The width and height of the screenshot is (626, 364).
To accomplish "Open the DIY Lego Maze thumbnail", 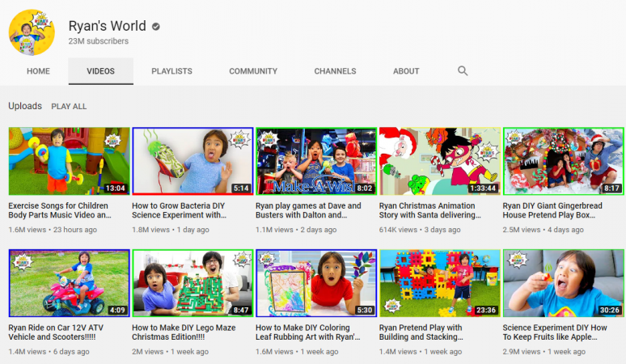I will [x=192, y=283].
